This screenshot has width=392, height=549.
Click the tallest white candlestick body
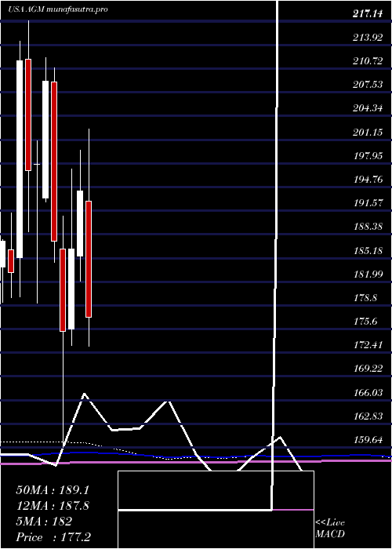click(20, 159)
